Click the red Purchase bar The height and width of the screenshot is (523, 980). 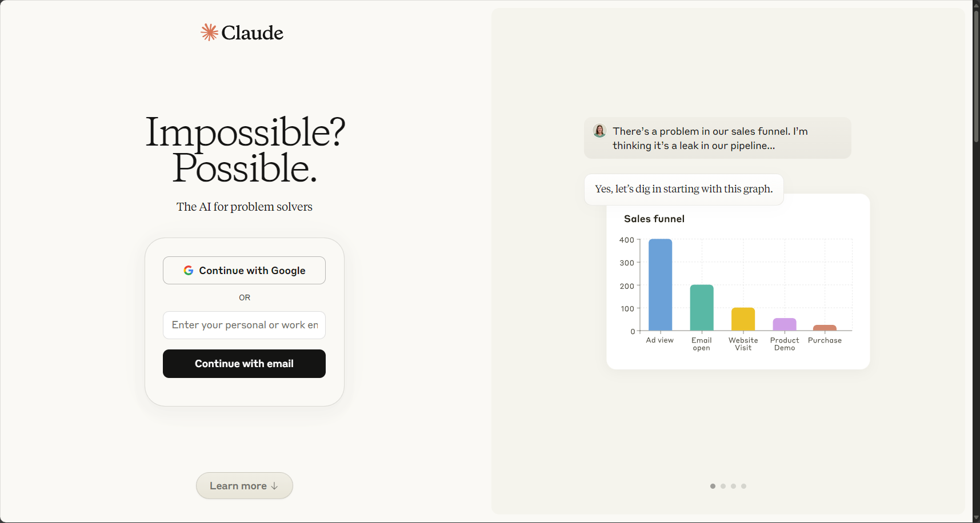click(x=825, y=328)
